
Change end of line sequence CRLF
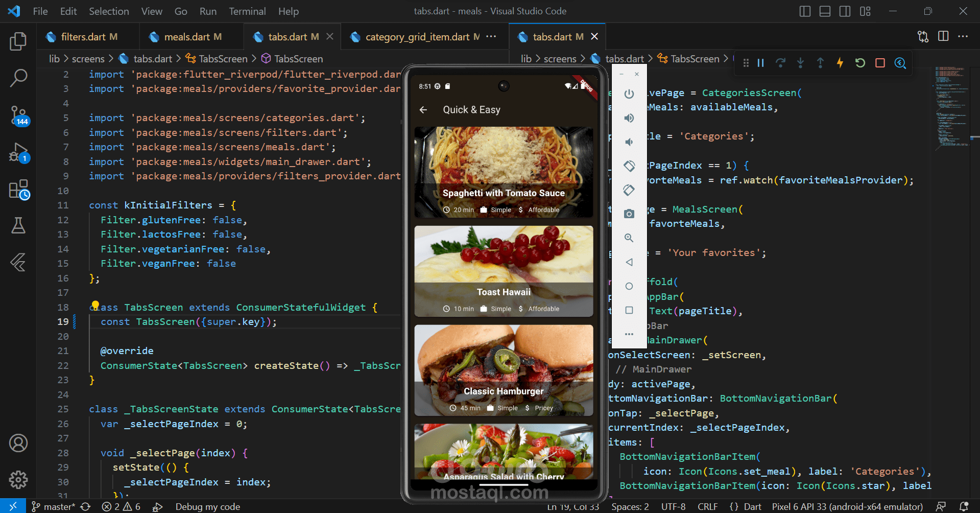click(x=708, y=506)
